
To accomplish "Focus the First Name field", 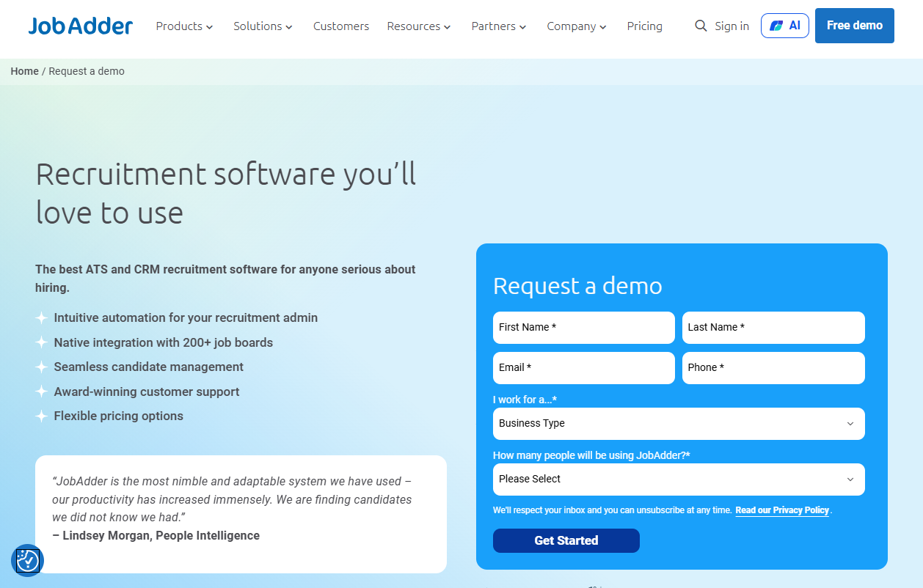I will pos(584,328).
